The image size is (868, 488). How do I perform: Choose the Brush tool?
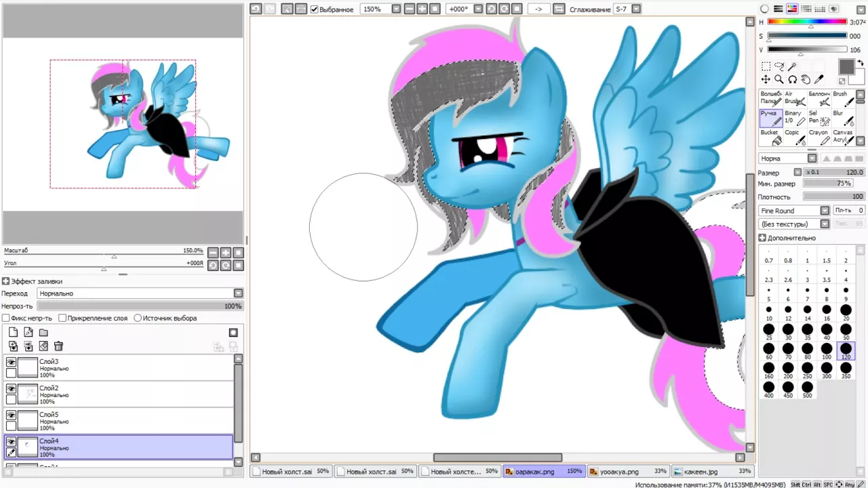(x=844, y=98)
